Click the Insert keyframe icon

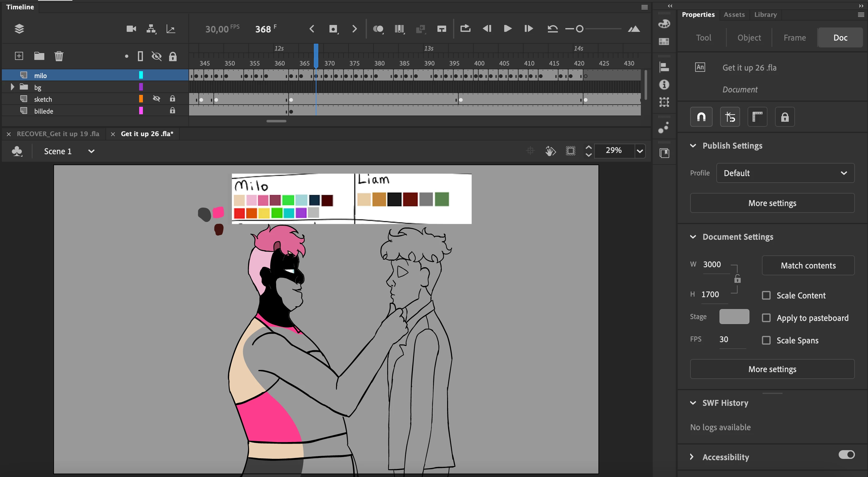click(x=333, y=29)
